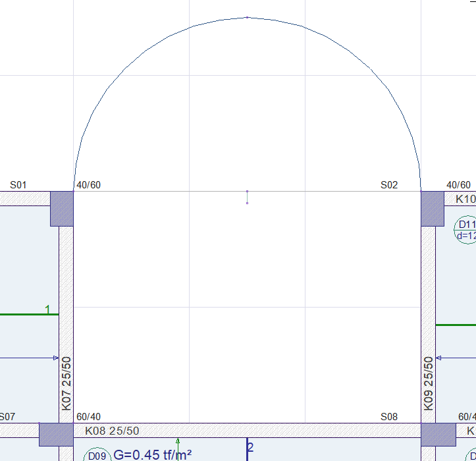Click the D09 slab marker circle
Image resolution: width=476 pixels, height=461 pixels.
pyautogui.click(x=97, y=454)
